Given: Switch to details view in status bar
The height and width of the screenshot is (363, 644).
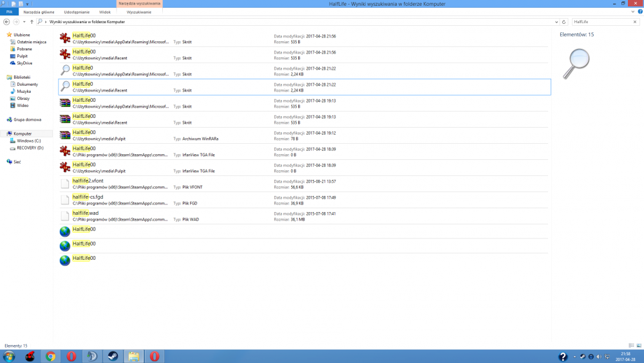Looking at the screenshot, I should [x=631, y=346].
